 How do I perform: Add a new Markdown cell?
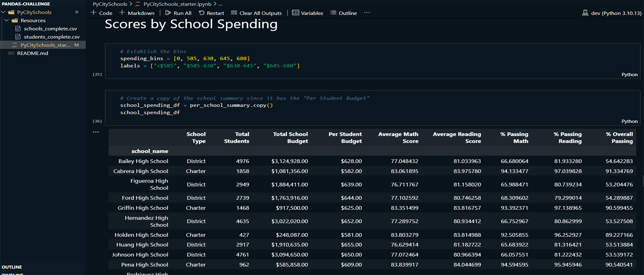pos(137,13)
